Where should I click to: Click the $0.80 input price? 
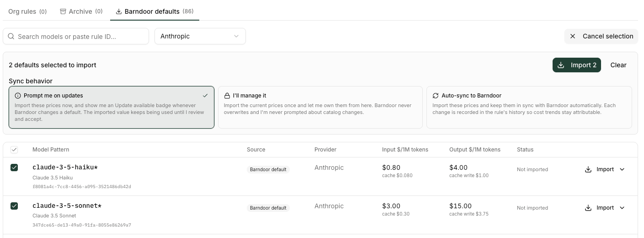pyautogui.click(x=391, y=168)
